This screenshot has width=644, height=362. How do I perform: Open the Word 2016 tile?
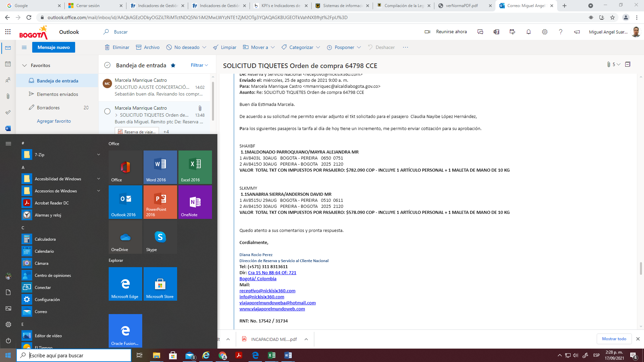click(x=160, y=167)
